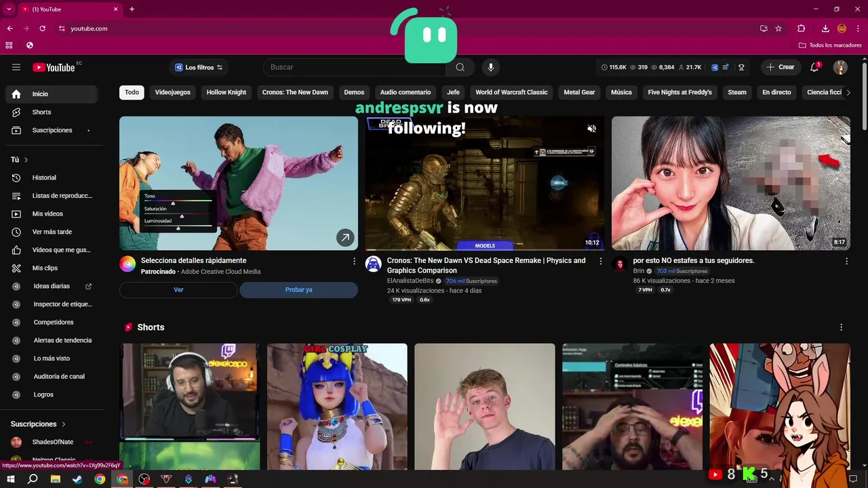
Task: Go to Inicio in the sidebar
Action: tap(52, 94)
